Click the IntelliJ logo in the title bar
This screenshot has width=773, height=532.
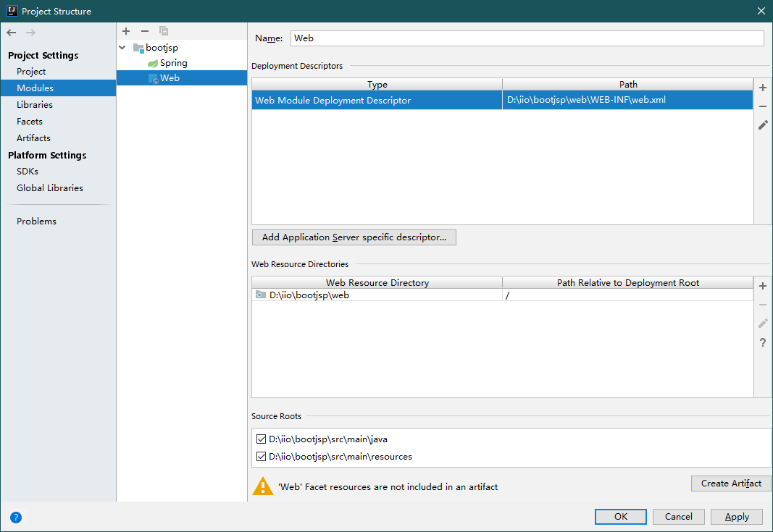[x=12, y=11]
